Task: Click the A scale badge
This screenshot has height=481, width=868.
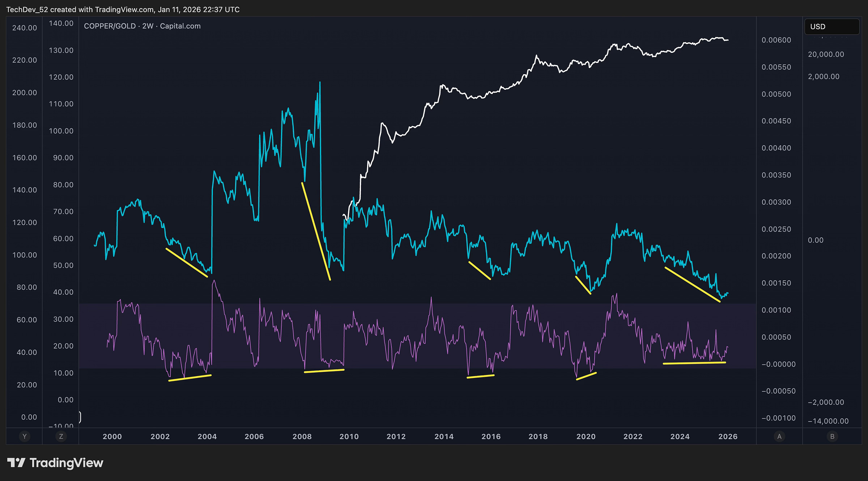Action: 779,437
